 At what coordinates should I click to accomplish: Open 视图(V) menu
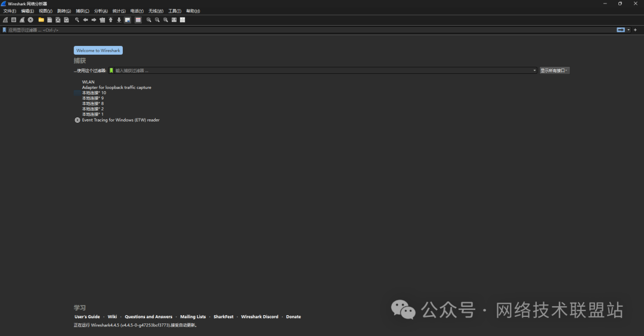coord(45,11)
